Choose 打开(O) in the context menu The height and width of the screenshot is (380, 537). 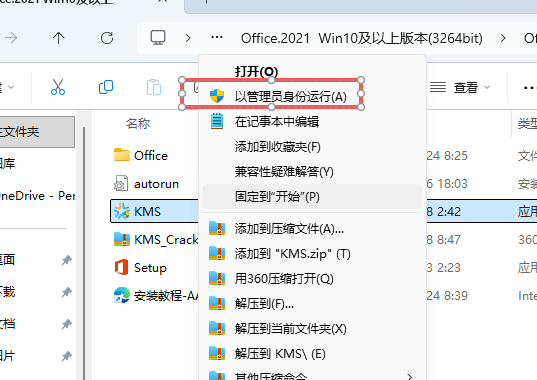(256, 72)
